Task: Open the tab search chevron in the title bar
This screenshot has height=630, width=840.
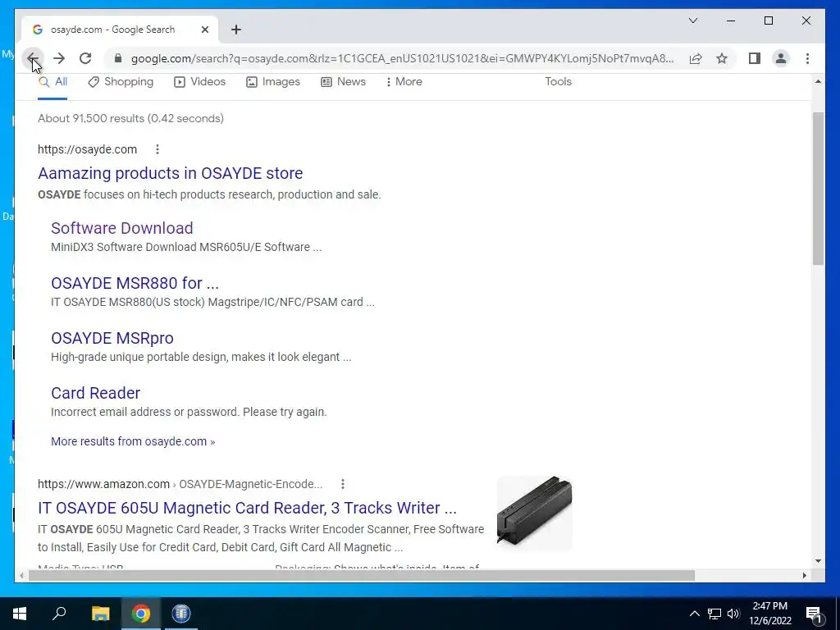Action: [x=692, y=21]
